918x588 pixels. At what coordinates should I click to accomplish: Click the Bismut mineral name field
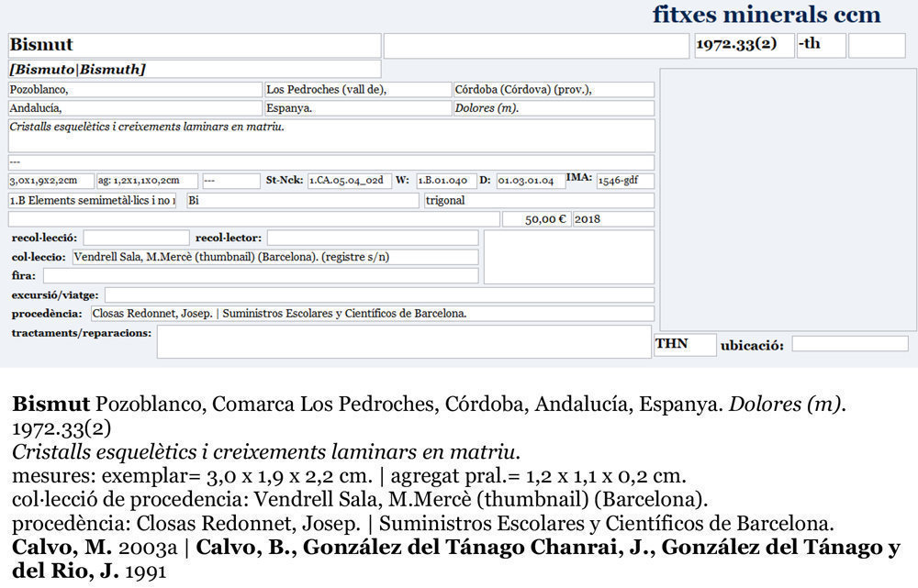pyautogui.click(x=194, y=46)
